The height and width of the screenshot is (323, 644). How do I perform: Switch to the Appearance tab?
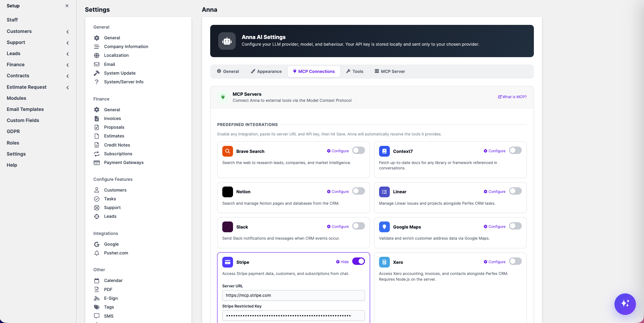pyautogui.click(x=266, y=72)
